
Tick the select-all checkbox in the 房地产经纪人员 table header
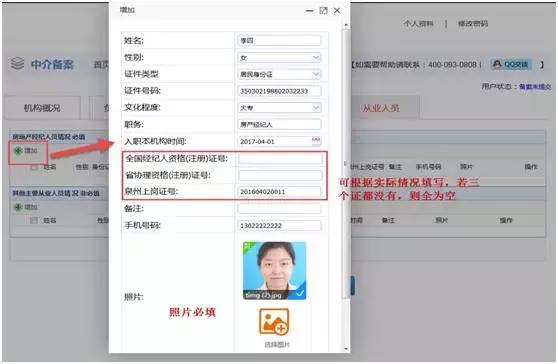34,167
